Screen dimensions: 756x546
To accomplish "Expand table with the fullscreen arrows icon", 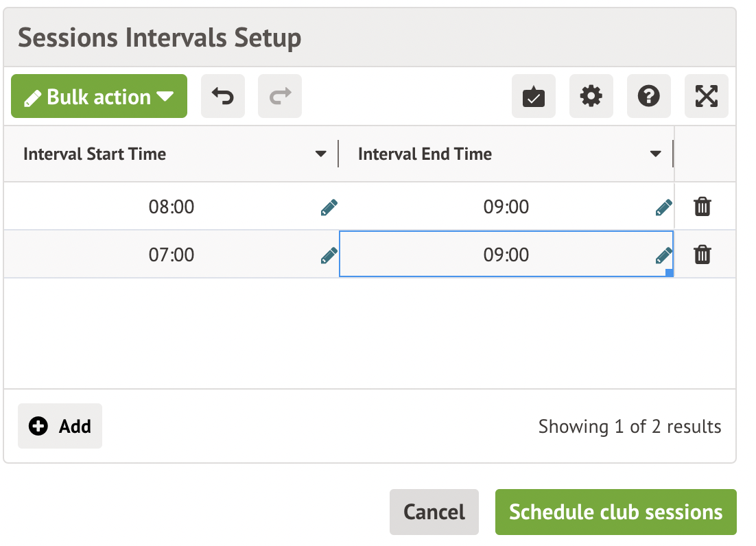I will pyautogui.click(x=707, y=97).
